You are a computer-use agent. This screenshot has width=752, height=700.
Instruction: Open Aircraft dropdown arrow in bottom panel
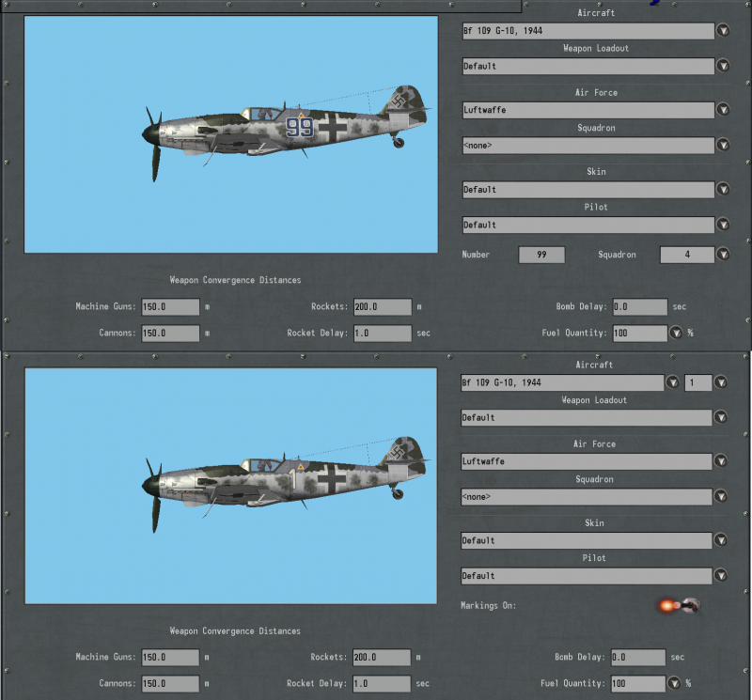coord(673,382)
